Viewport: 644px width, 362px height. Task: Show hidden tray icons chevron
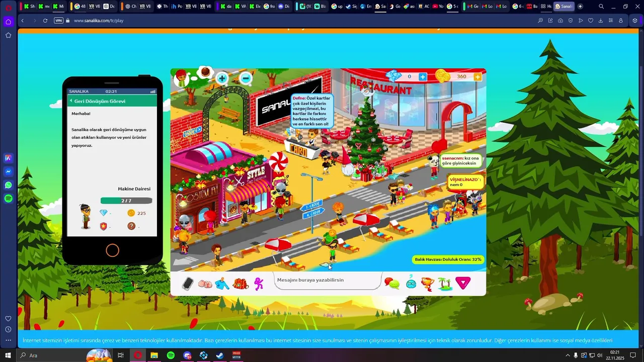click(x=568, y=355)
